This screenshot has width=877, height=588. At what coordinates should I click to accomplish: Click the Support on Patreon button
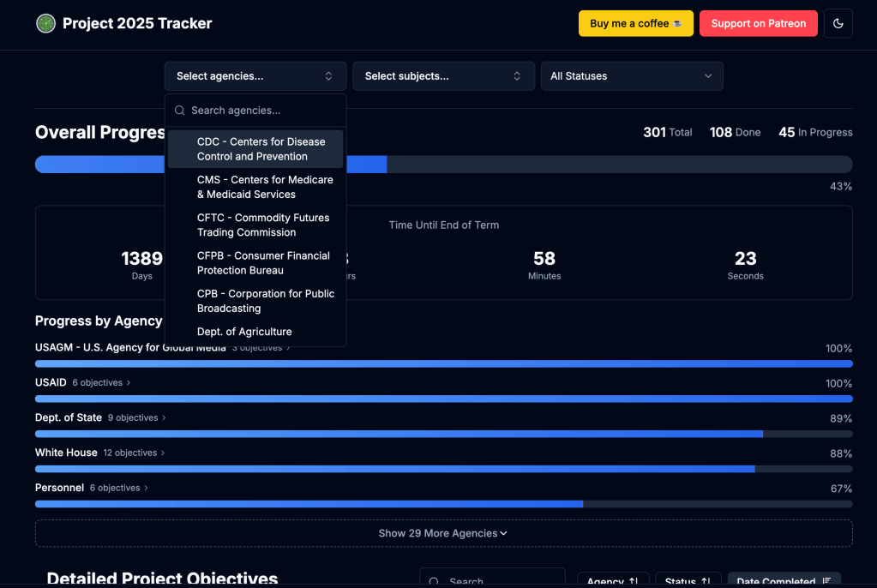click(758, 23)
